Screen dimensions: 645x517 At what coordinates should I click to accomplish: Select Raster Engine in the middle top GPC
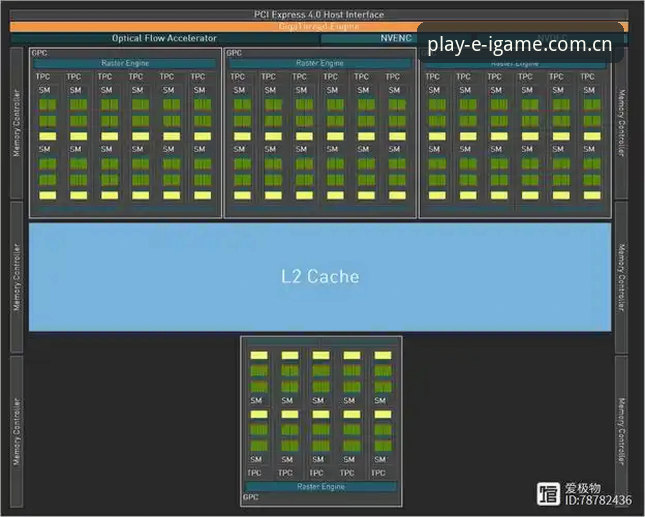pyautogui.click(x=320, y=63)
